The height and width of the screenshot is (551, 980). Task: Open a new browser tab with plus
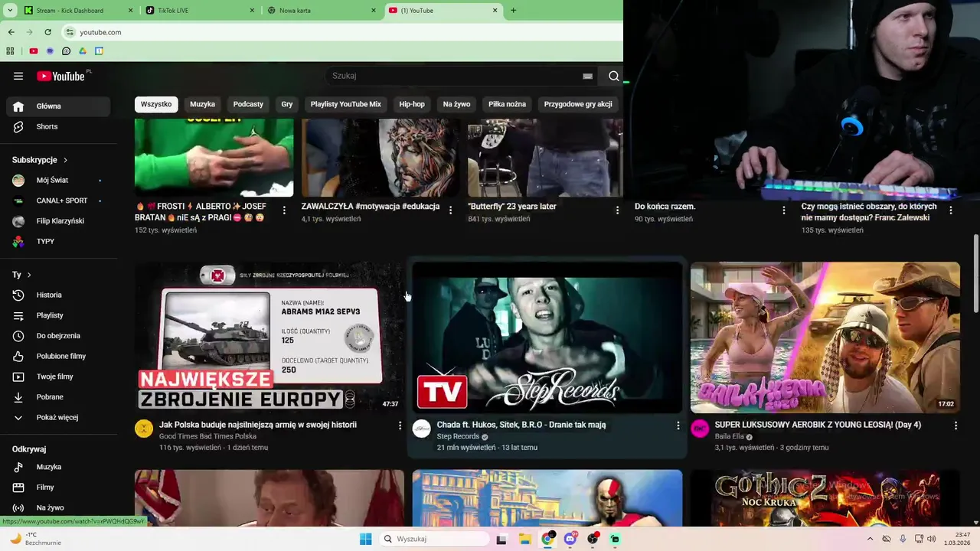coord(513,11)
